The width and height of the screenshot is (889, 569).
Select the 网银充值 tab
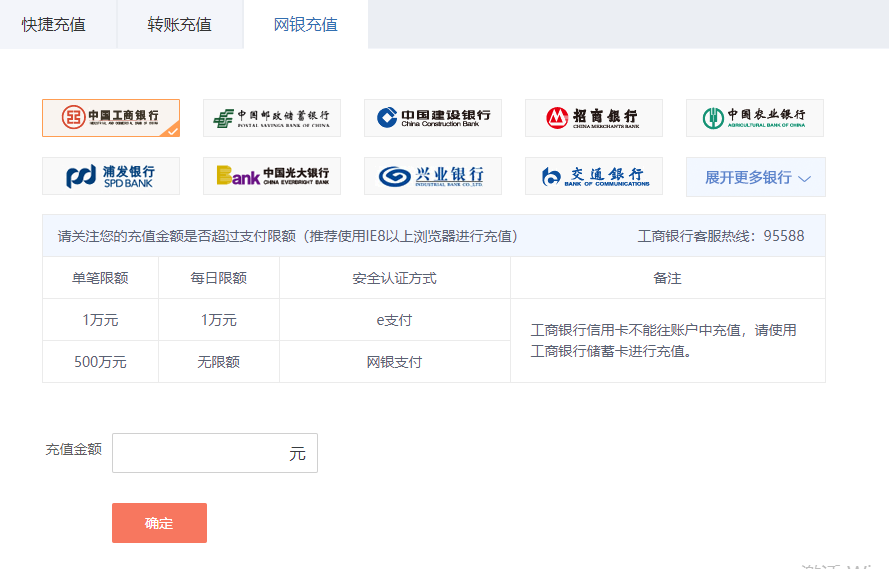pos(306,24)
